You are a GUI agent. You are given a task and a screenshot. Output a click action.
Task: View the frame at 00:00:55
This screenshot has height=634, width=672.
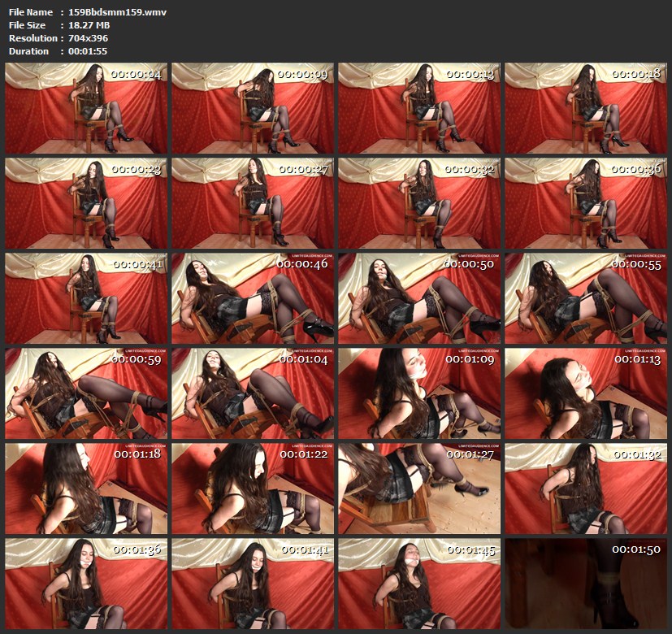click(586, 298)
